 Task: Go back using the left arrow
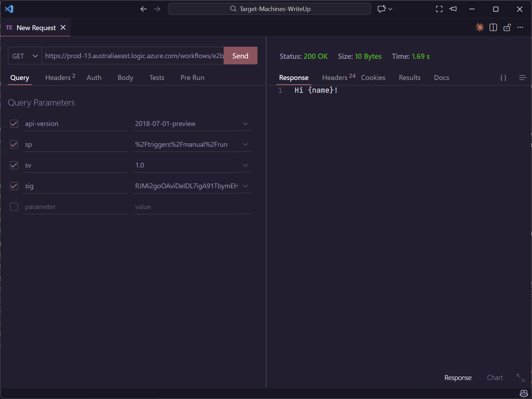(x=144, y=9)
